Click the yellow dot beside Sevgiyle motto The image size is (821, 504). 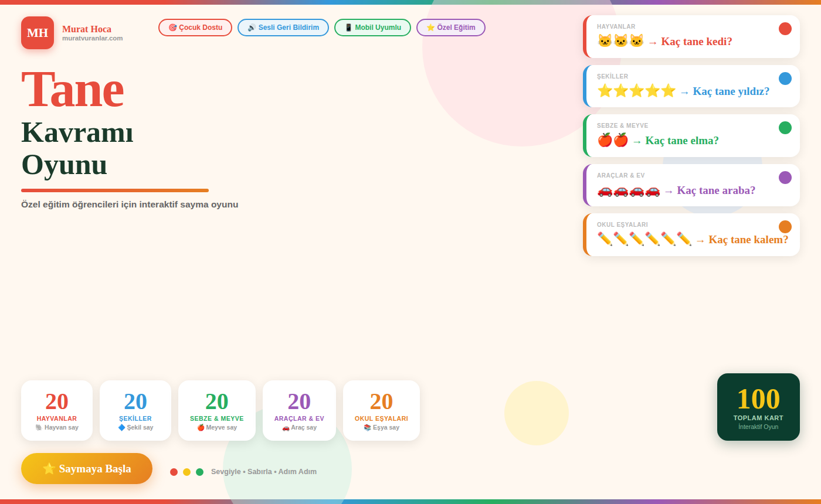(x=186, y=472)
